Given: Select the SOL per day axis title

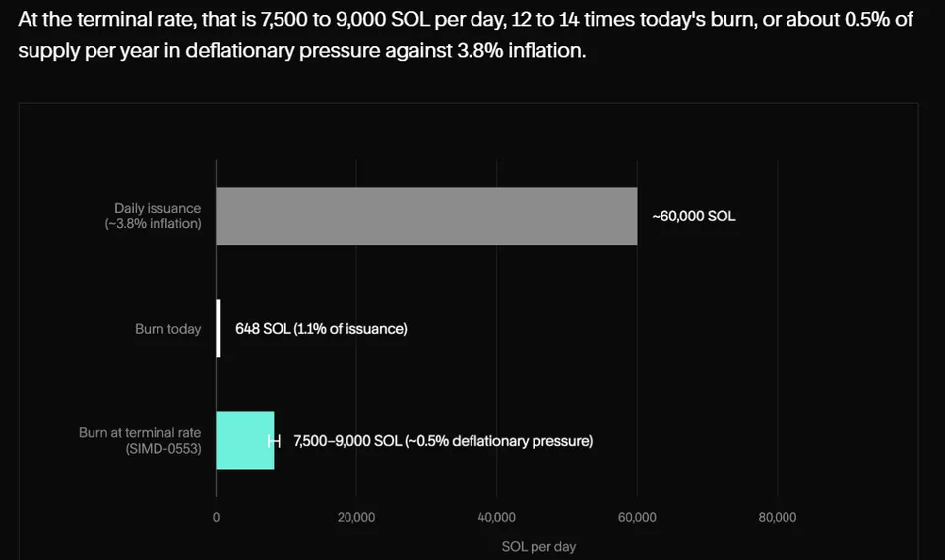Looking at the screenshot, I should (538, 547).
